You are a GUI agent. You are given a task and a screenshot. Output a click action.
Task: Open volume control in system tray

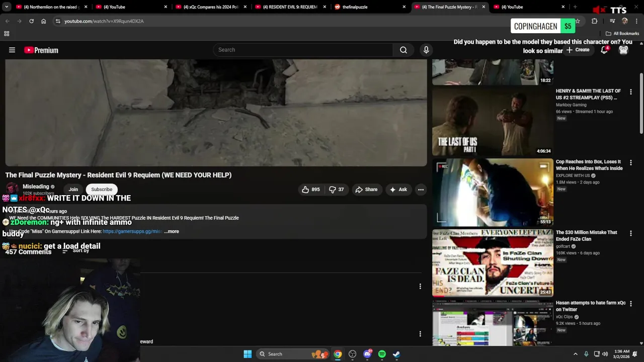coord(605,354)
